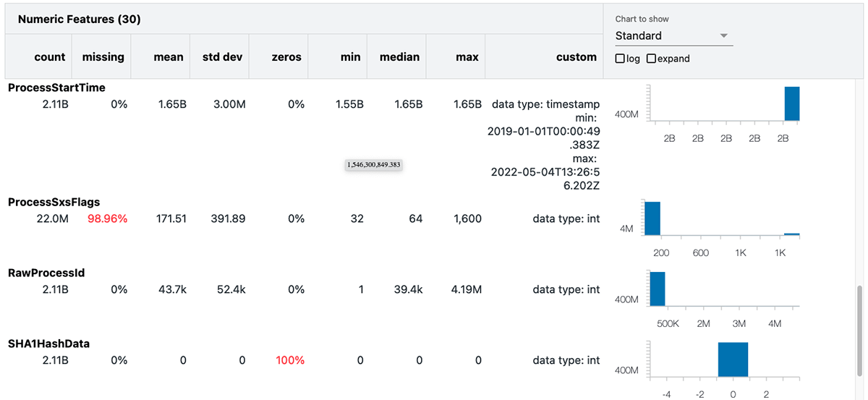Screen dimensions: 868x400
Task: Click the RawProcessId feature name
Action: click(x=46, y=273)
